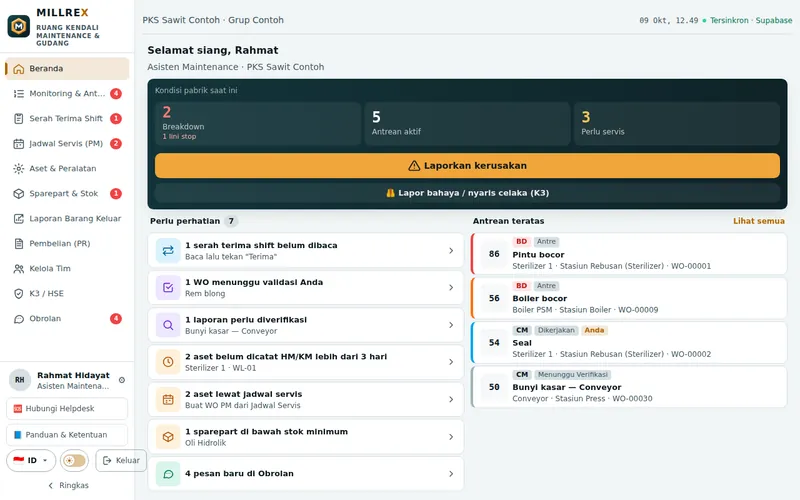
Task: Click the clock icon in HM/KM card
Action: click(x=168, y=362)
